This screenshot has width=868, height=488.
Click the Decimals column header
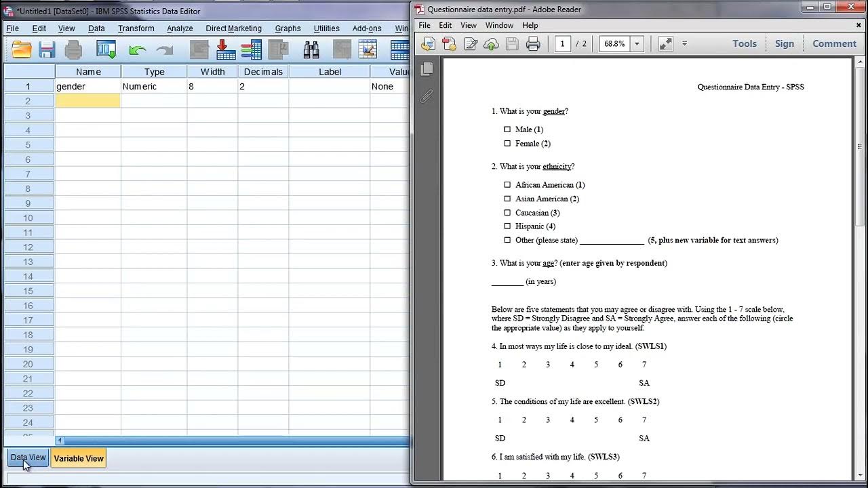click(263, 71)
